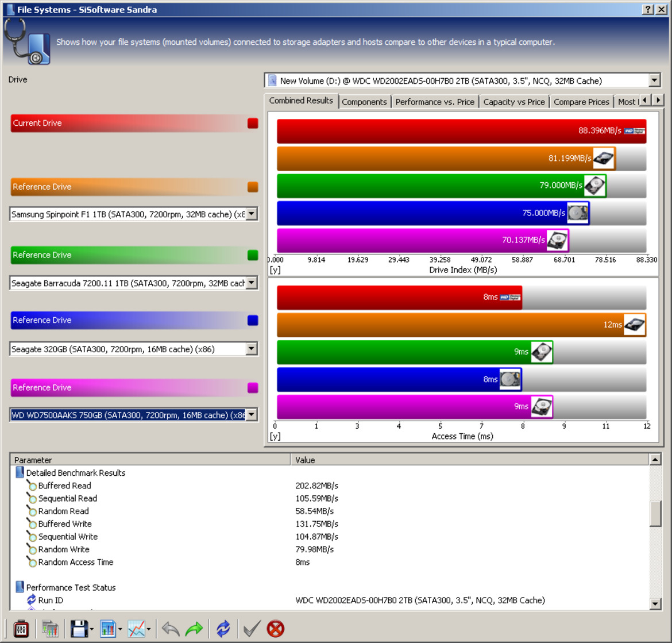Click the Run ID row icon

31,600
